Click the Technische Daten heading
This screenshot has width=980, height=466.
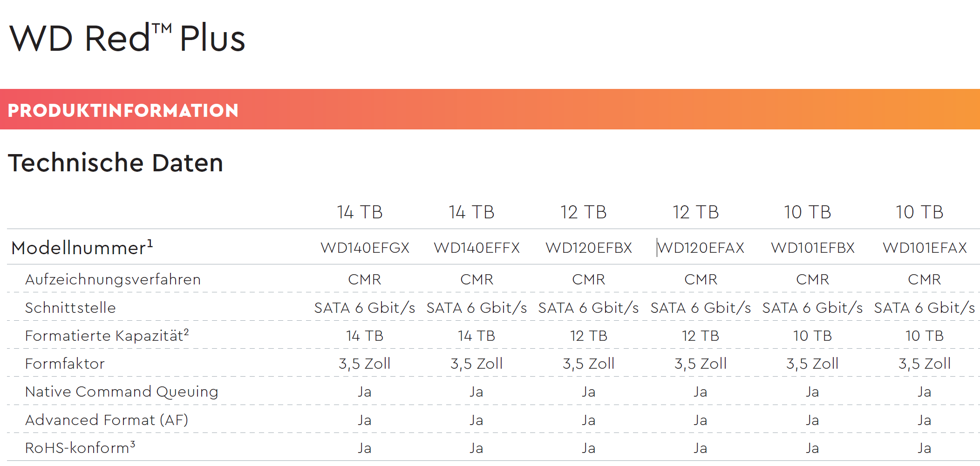click(116, 162)
